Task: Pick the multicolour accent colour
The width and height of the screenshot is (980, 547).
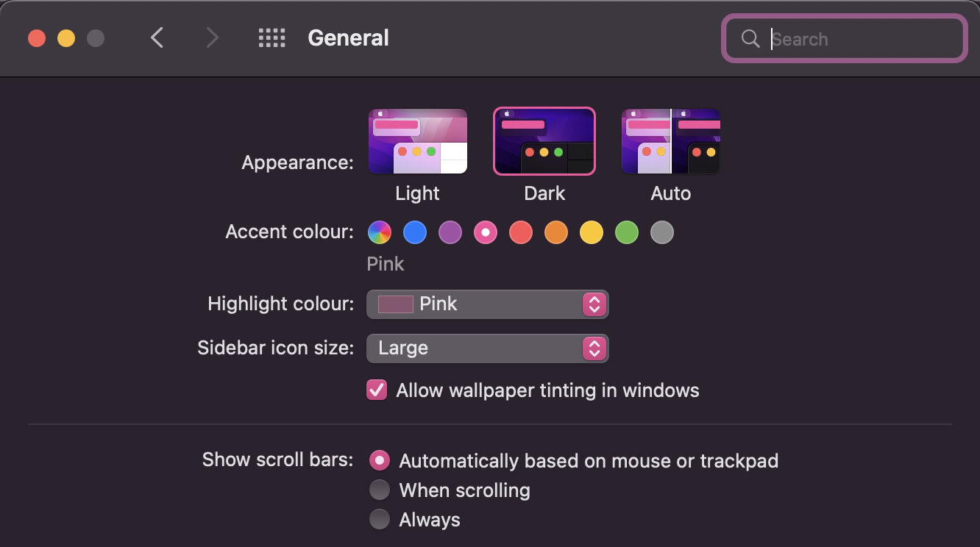Action: click(380, 233)
